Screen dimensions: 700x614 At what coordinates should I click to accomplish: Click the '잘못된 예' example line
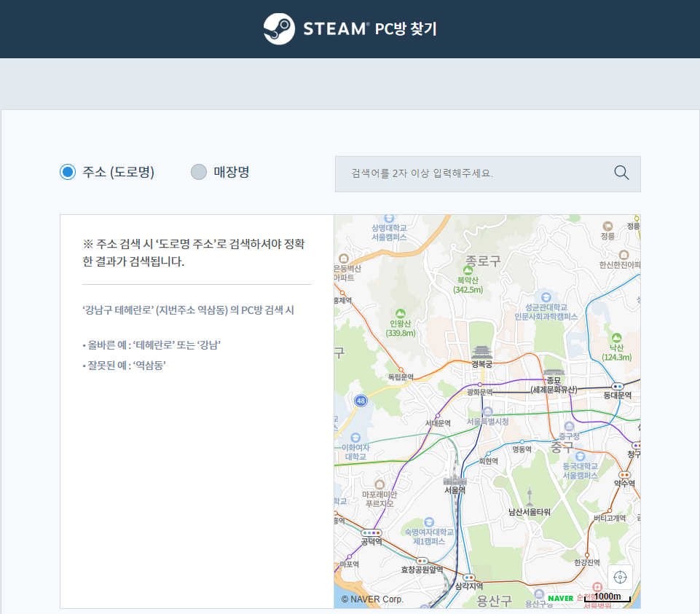click(x=124, y=366)
